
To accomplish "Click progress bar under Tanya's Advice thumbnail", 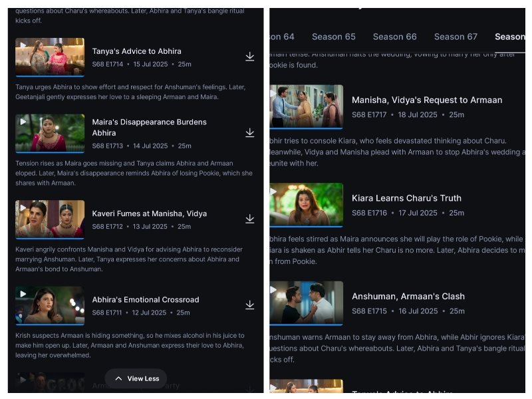I will (x=50, y=76).
